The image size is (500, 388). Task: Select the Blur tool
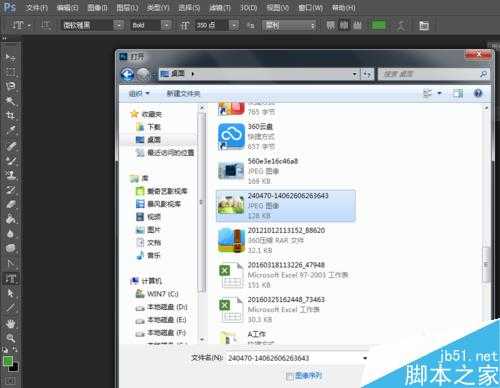click(x=10, y=234)
